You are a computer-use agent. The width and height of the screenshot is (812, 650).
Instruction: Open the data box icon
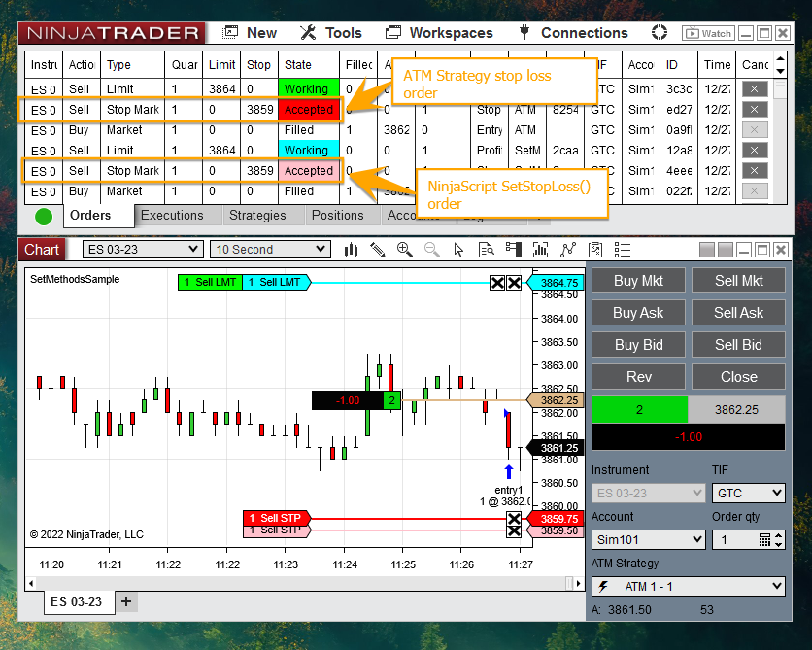[x=486, y=250]
